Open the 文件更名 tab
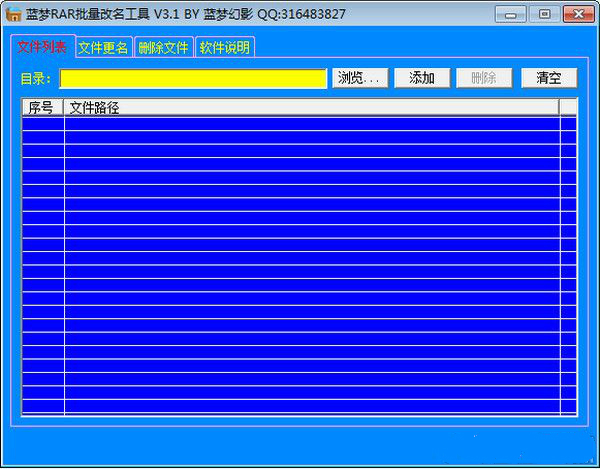 (x=104, y=47)
